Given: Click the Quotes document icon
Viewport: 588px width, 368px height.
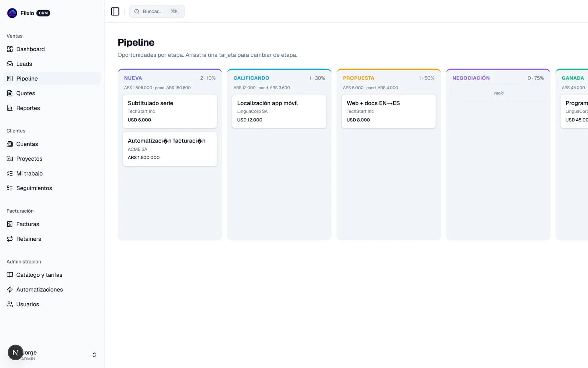Looking at the screenshot, I should [10, 93].
